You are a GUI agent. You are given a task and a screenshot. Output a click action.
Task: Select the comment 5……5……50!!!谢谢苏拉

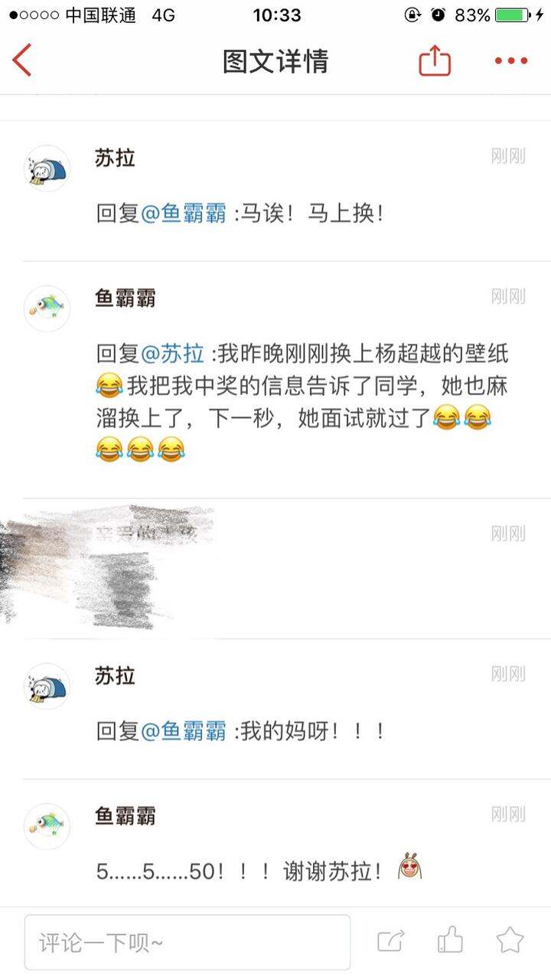pos(259,869)
